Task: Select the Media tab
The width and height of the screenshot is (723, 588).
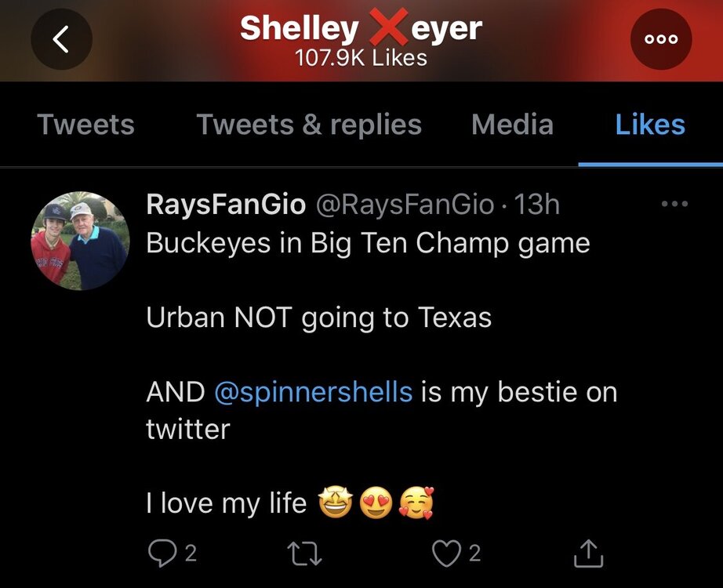Action: coord(512,125)
